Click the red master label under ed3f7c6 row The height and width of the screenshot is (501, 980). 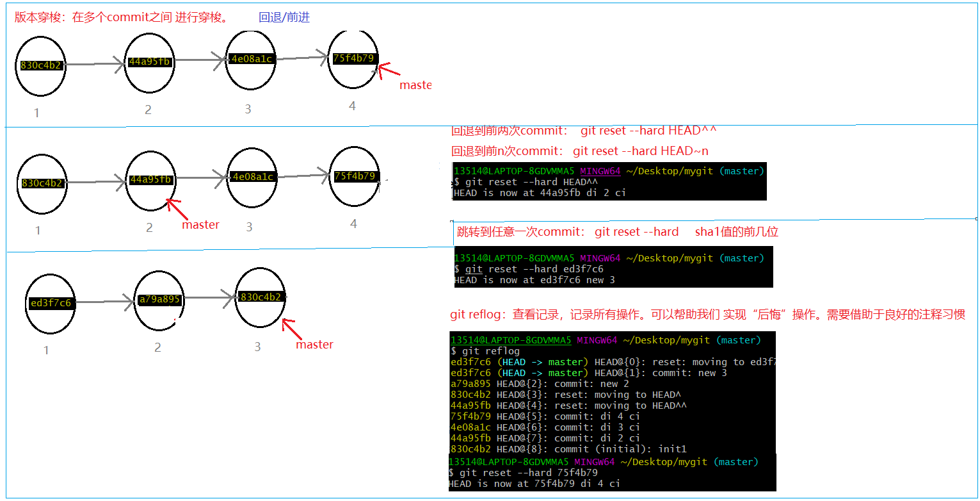[x=314, y=345]
